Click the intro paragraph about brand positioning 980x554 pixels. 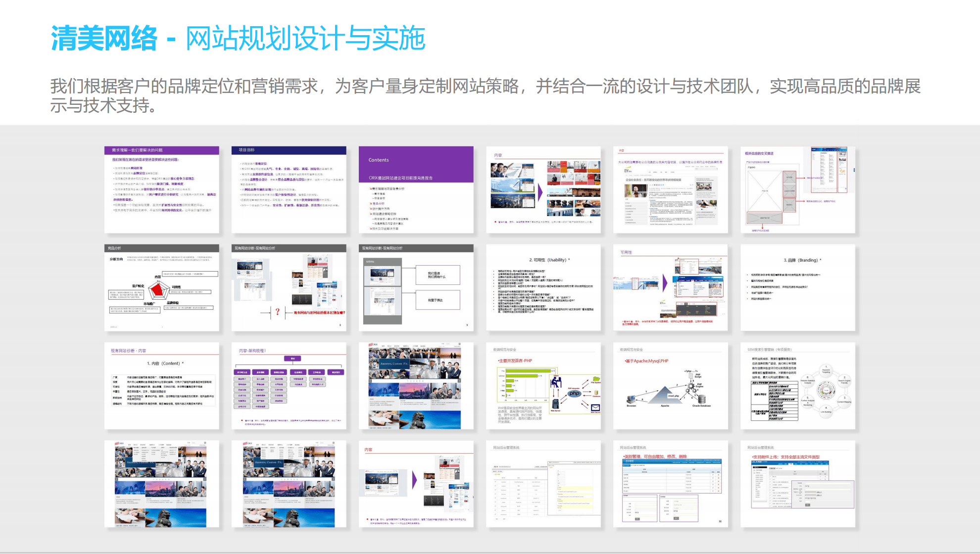[485, 94]
